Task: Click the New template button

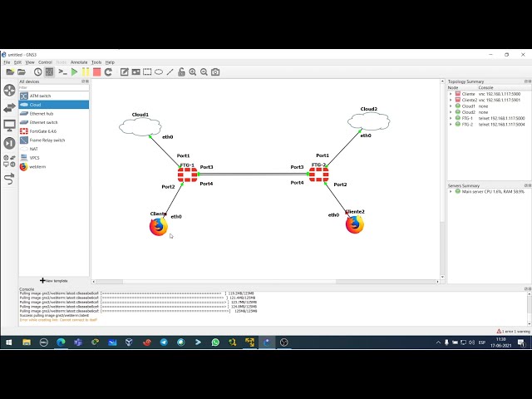Action: point(54,281)
